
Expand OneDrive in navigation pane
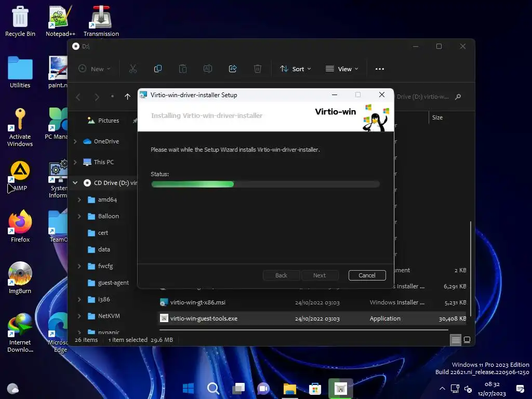click(75, 141)
